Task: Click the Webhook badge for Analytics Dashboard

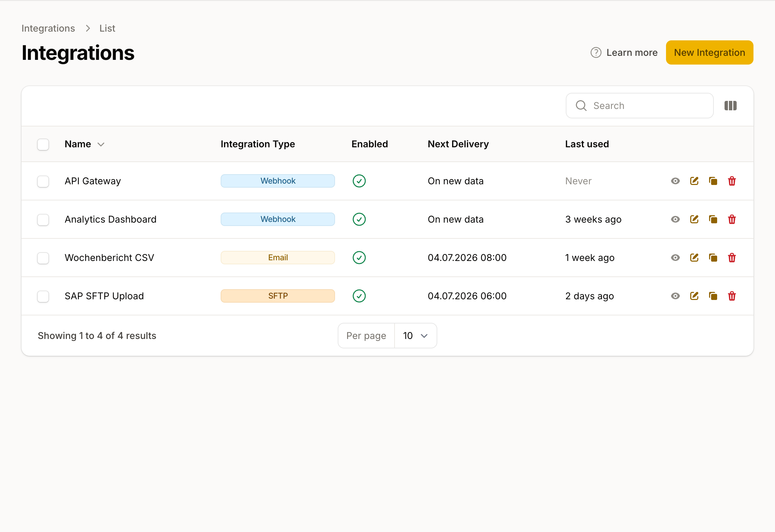Action: [278, 219]
